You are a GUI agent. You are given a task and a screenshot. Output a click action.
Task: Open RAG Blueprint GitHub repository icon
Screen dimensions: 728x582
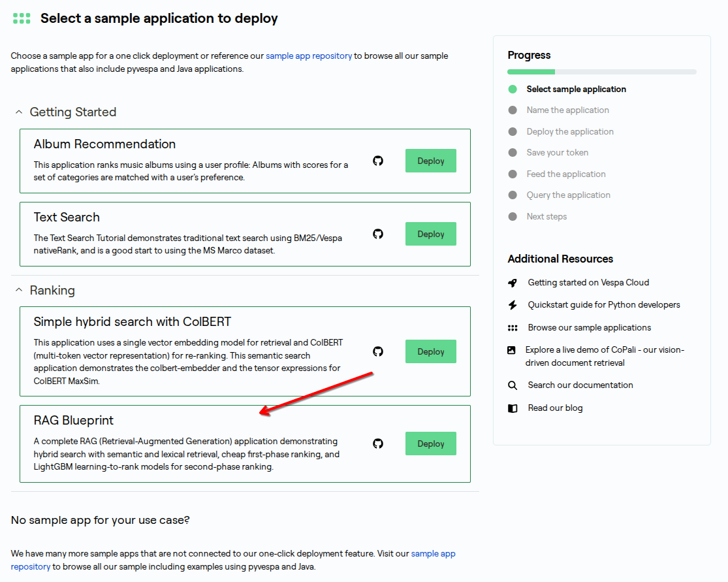pyautogui.click(x=378, y=444)
